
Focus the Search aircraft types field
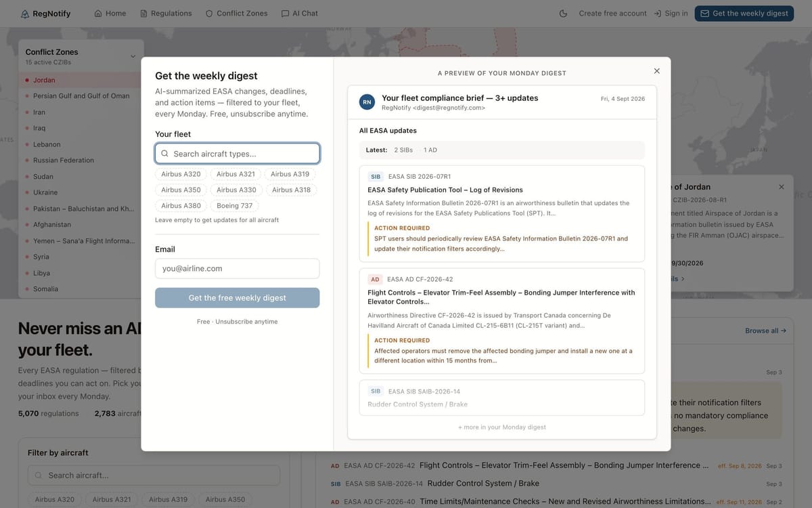click(x=238, y=154)
